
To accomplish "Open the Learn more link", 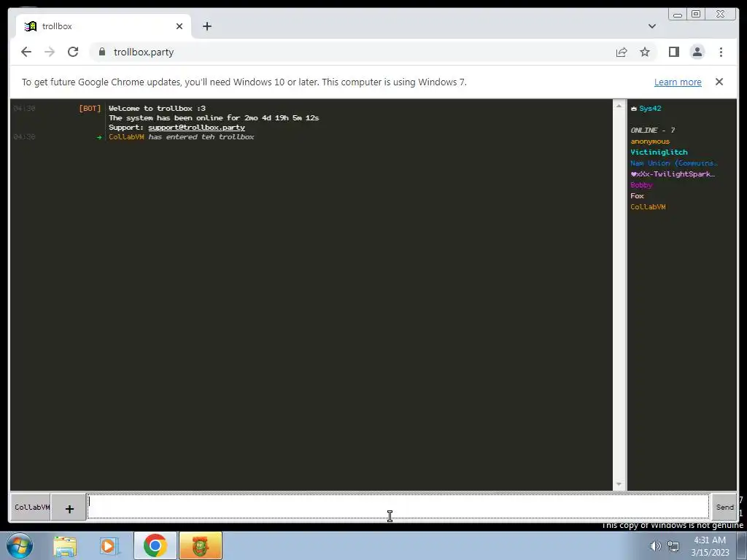I will click(678, 82).
